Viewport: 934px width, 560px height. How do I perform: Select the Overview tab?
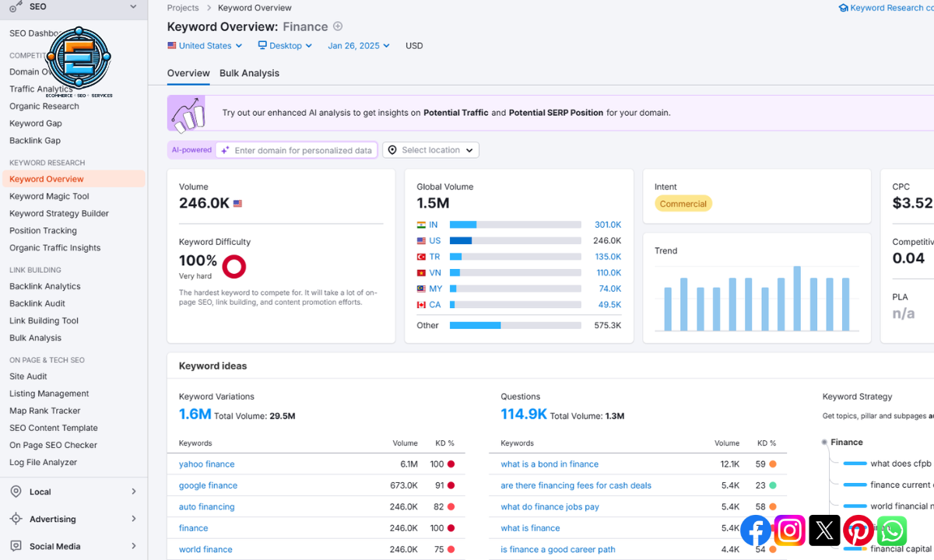click(x=188, y=72)
